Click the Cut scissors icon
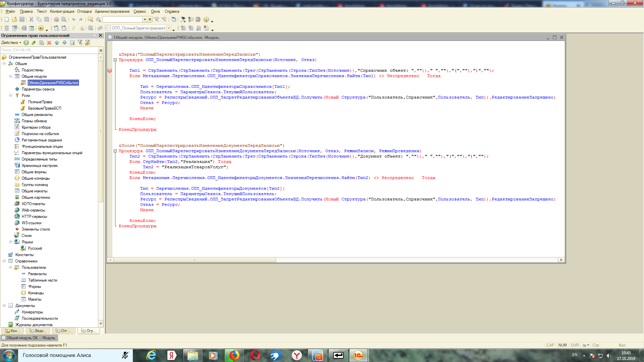 31,19
